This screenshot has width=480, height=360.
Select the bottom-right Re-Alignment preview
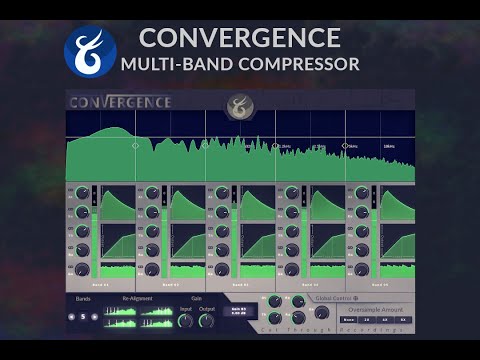coord(157,323)
